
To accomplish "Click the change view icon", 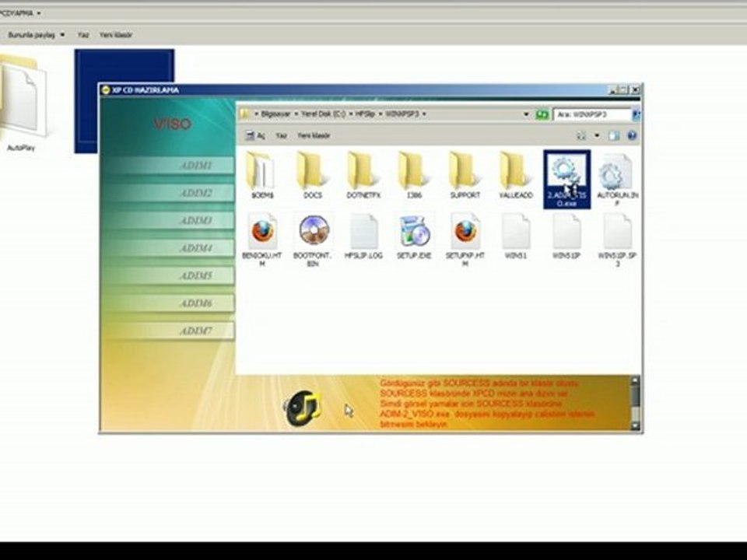I will click(581, 135).
